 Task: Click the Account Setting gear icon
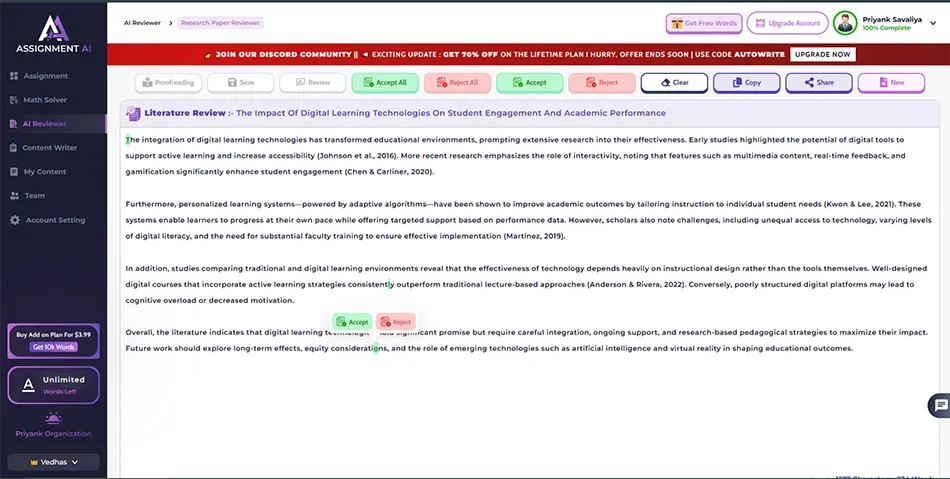[x=15, y=220]
